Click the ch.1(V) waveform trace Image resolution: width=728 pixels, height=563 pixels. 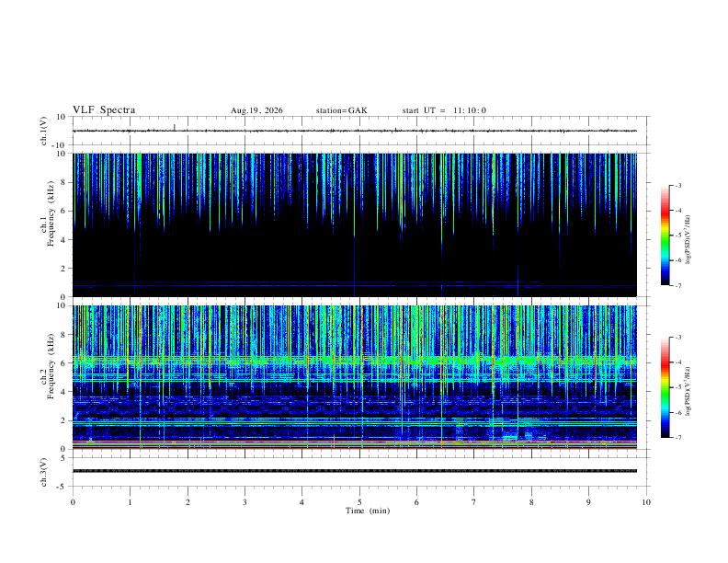click(x=354, y=131)
